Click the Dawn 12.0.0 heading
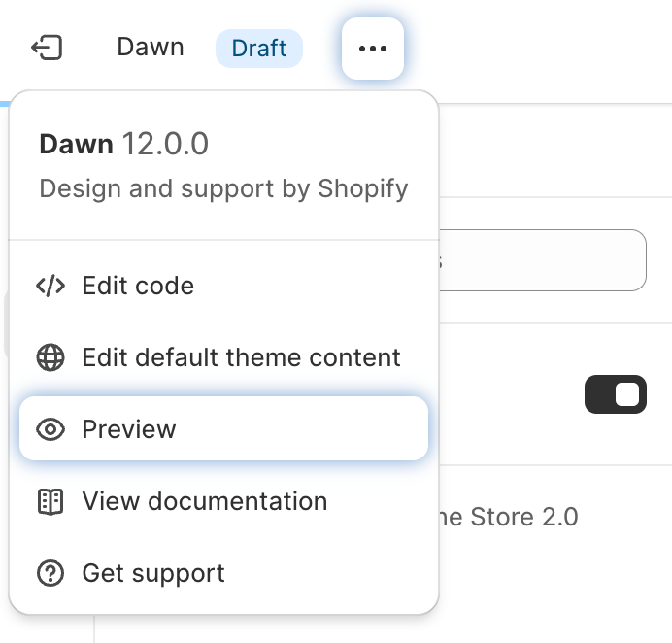This screenshot has width=672, height=643. [x=124, y=144]
